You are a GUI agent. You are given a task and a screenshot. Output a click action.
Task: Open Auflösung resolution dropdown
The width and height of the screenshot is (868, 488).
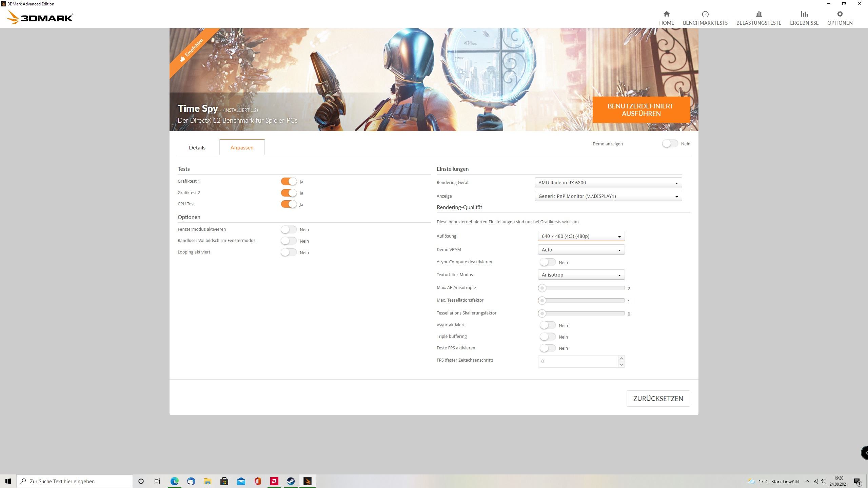pos(581,236)
